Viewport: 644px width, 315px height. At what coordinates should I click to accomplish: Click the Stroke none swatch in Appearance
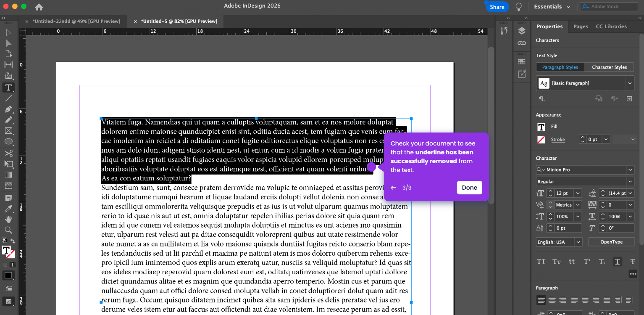[541, 140]
